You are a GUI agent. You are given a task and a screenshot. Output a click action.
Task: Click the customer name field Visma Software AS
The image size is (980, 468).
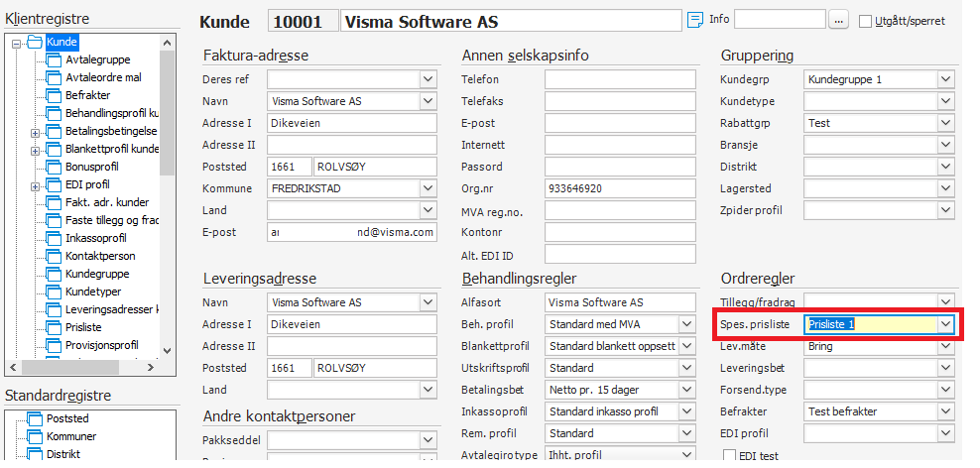(x=511, y=21)
